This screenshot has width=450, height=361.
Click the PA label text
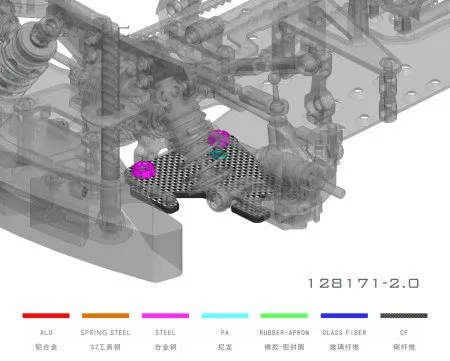pos(225,333)
